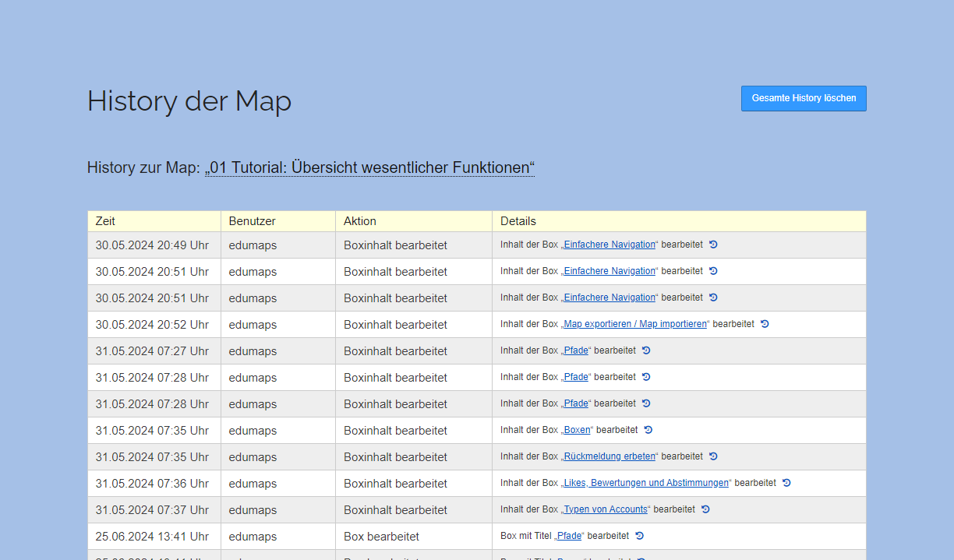The width and height of the screenshot is (954, 560).
Task: Click restore icon for Map exportieren entry
Action: click(x=765, y=324)
